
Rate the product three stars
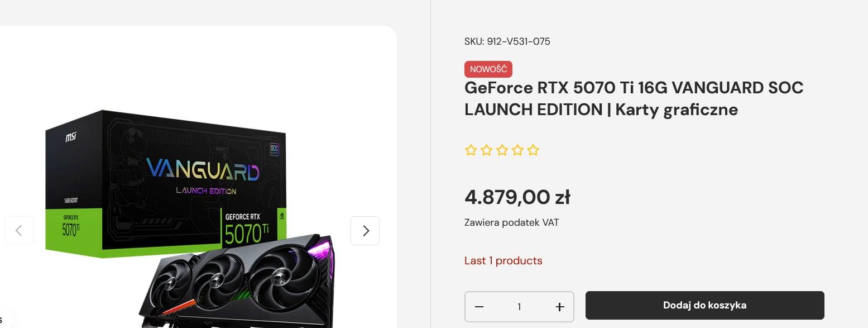502,150
